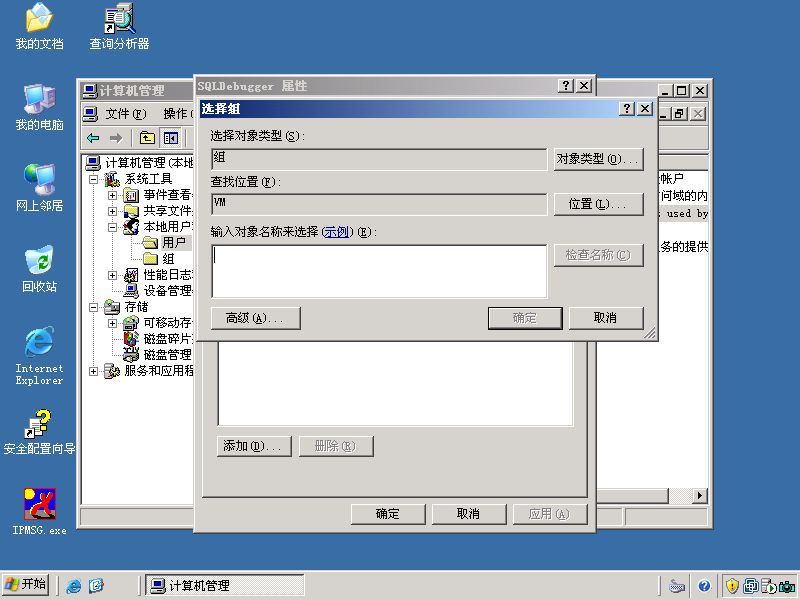This screenshot has height=600, width=800.
Task: Expand the 服务和应用程序 tree node
Action: [93, 371]
